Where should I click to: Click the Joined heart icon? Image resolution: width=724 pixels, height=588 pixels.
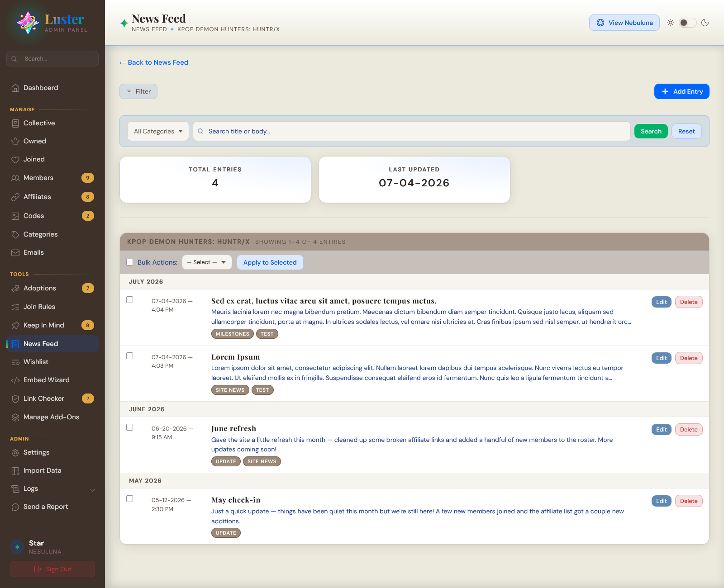(x=15, y=160)
